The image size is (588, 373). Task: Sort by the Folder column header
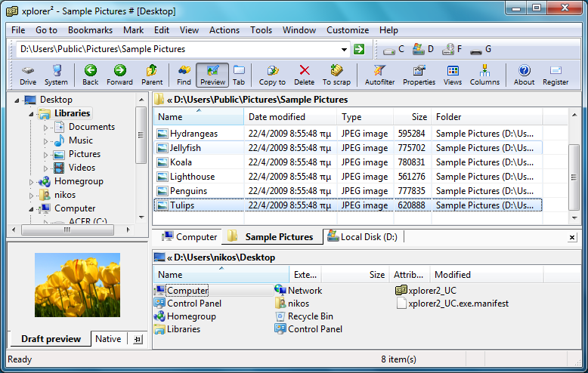[x=487, y=117]
